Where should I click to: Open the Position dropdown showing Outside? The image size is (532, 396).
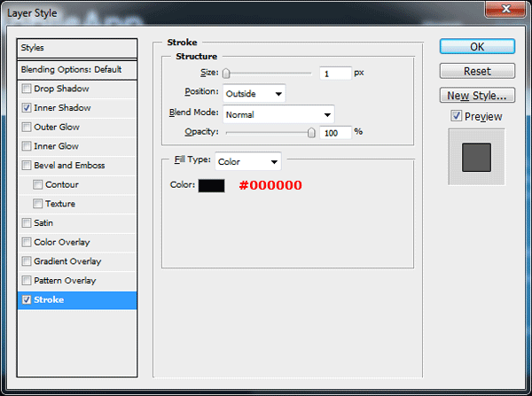(254, 94)
